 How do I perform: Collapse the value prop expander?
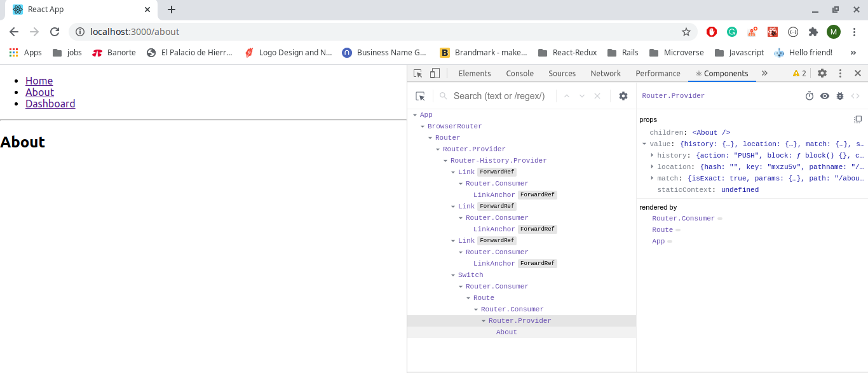tap(644, 144)
